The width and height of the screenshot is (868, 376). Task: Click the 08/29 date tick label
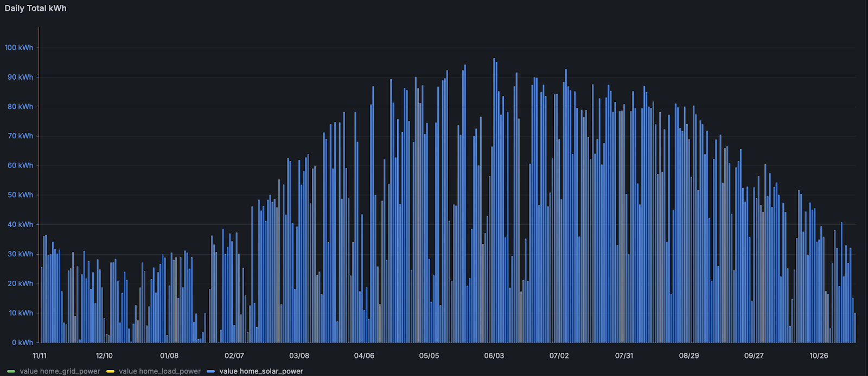689,356
